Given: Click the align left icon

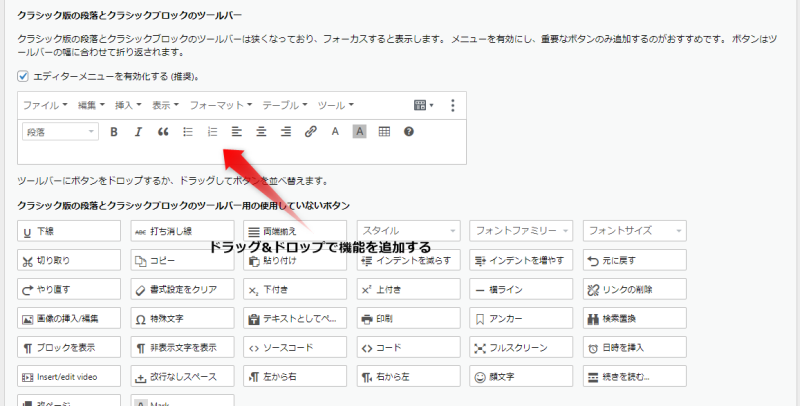Looking at the screenshot, I should coord(236,132).
